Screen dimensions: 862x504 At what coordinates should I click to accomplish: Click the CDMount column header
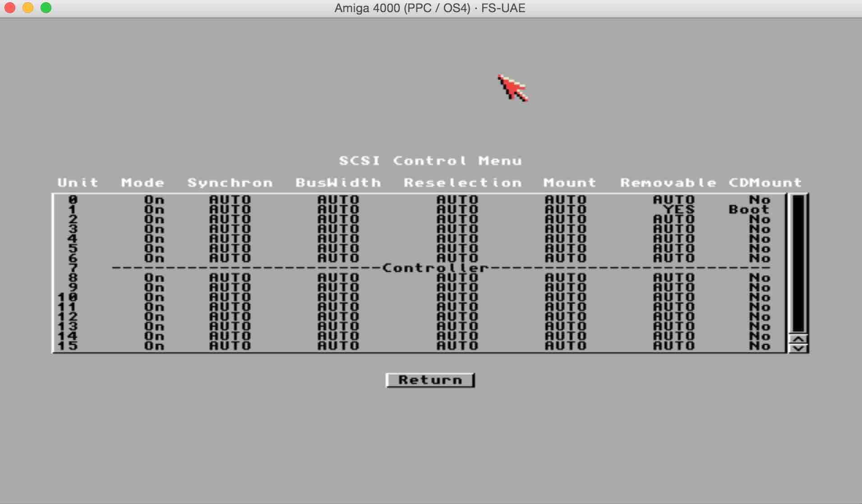[765, 183]
